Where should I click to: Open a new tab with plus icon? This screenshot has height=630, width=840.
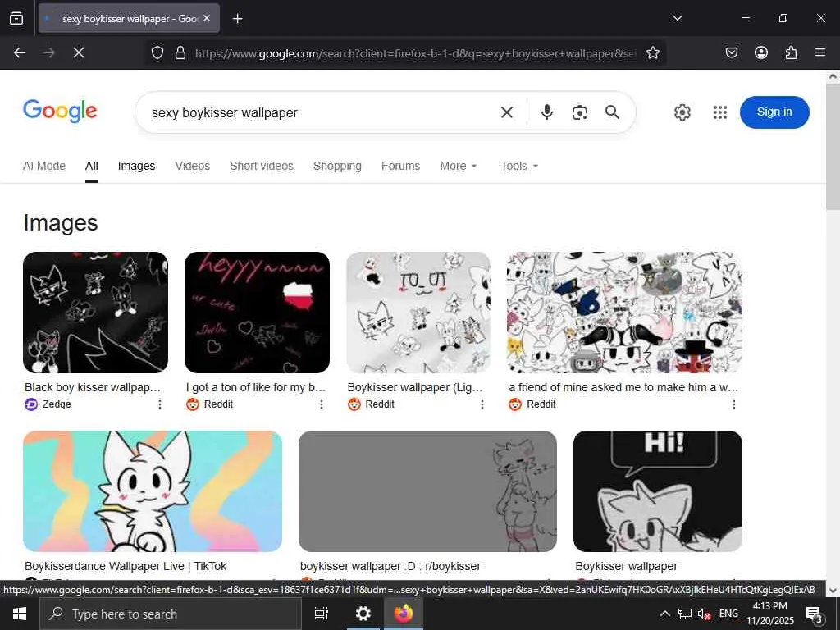click(x=237, y=19)
